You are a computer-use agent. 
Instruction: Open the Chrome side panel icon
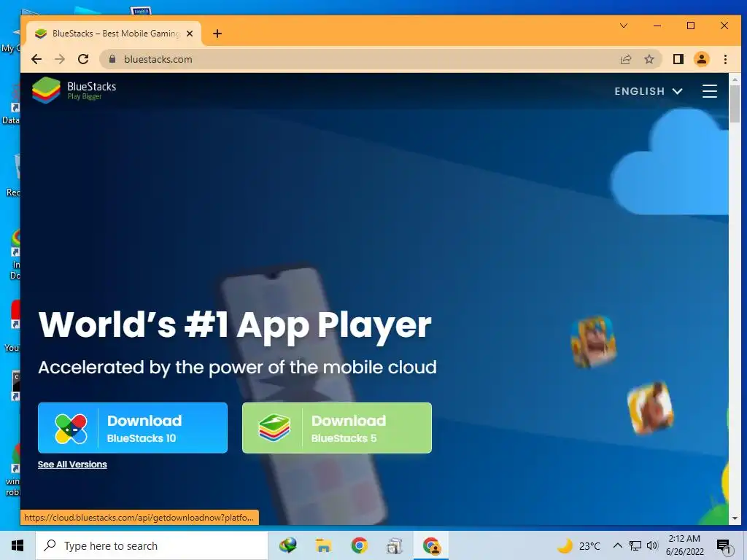[x=678, y=59]
